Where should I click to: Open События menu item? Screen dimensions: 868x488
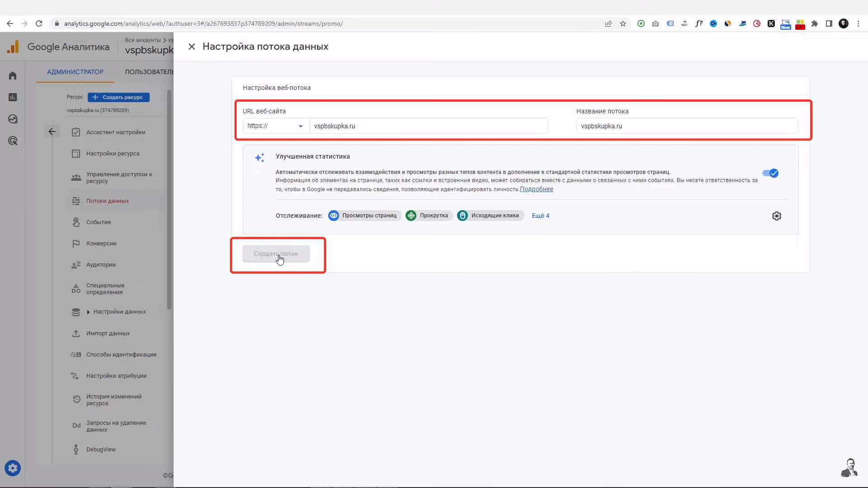click(99, 222)
